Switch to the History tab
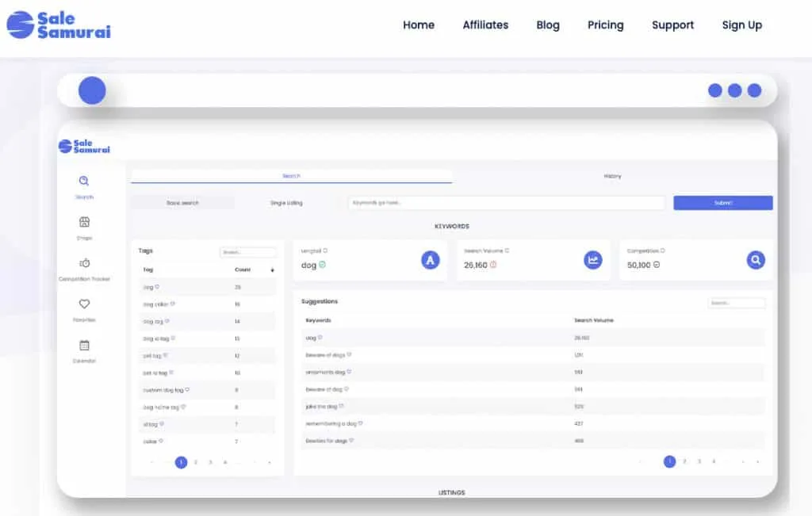 pos(612,176)
